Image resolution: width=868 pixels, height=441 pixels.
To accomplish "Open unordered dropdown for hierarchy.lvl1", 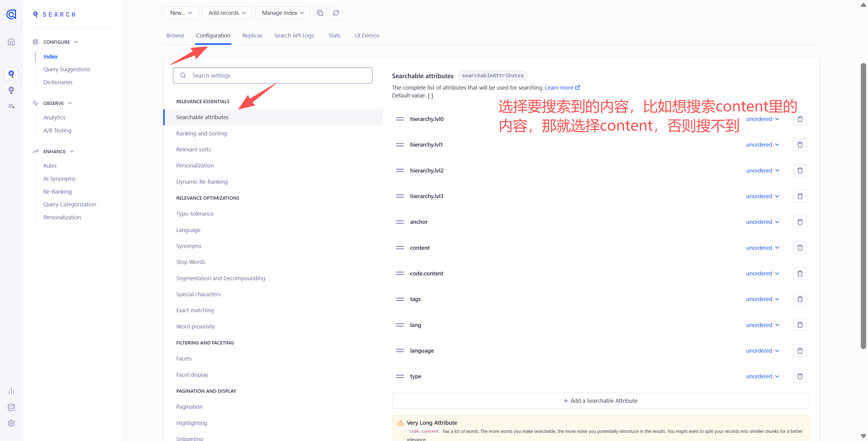I will pos(762,145).
